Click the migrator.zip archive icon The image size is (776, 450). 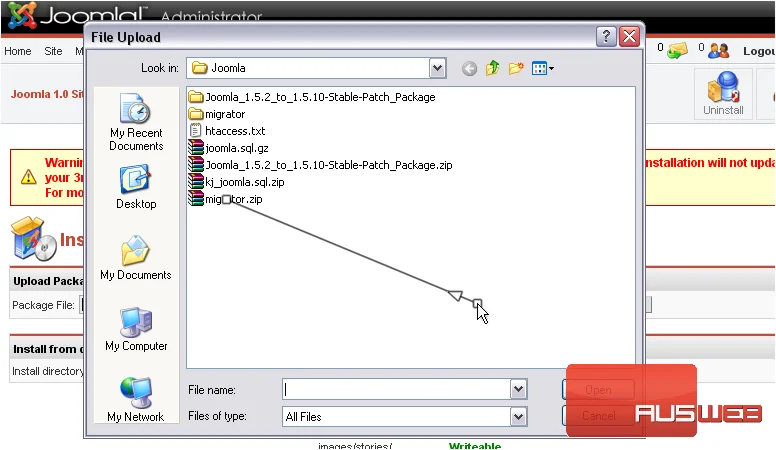point(196,199)
